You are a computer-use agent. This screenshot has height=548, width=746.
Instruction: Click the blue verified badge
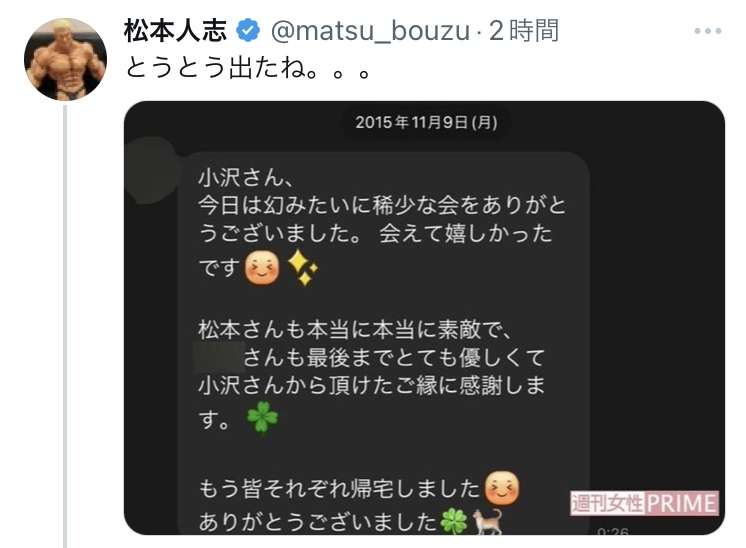pyautogui.click(x=248, y=31)
